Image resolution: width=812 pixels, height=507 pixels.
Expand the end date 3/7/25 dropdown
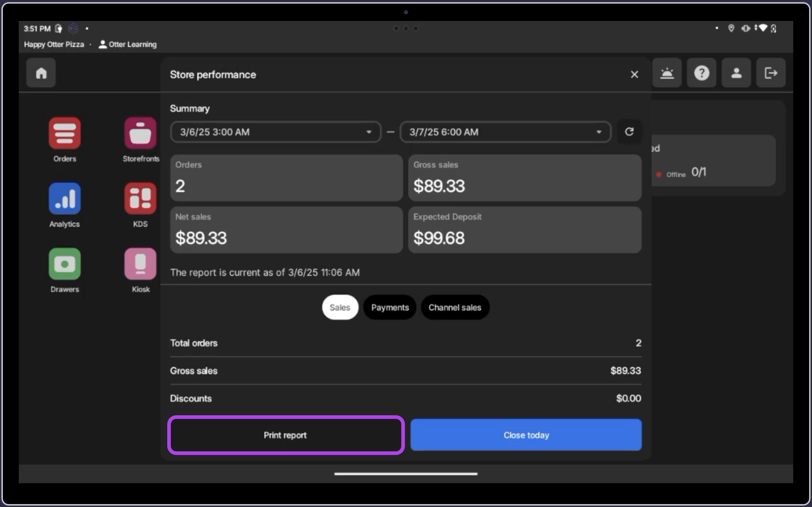pos(505,132)
